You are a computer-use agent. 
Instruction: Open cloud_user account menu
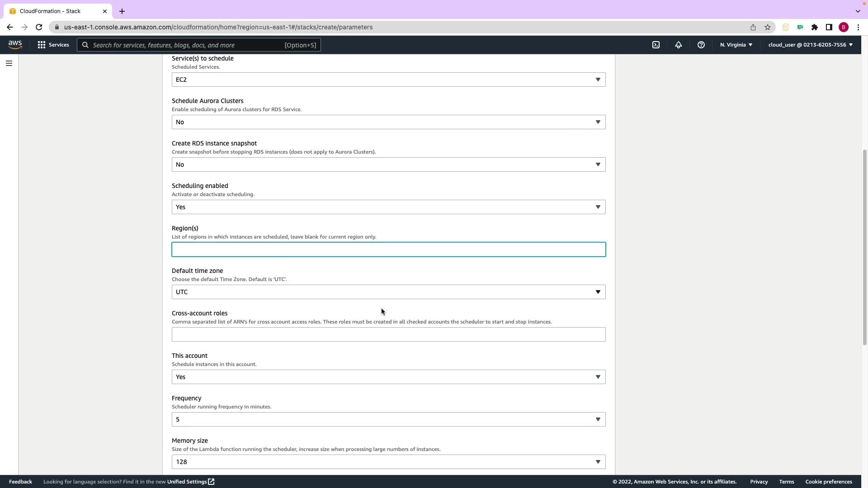coord(810,45)
